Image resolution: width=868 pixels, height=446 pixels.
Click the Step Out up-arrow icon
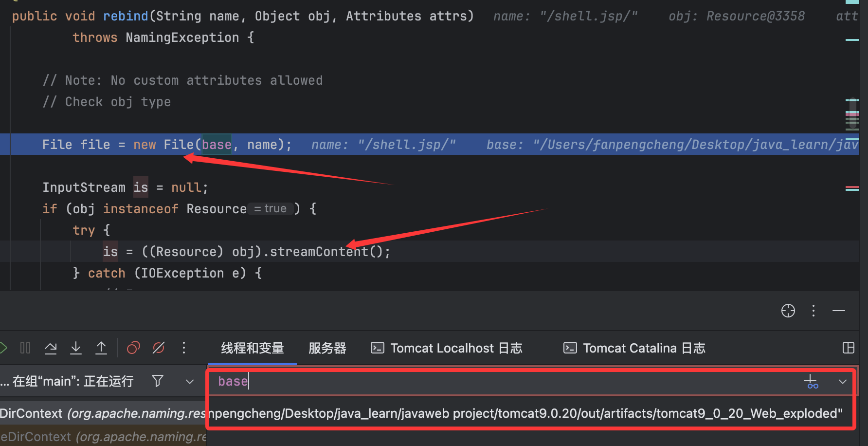pos(101,348)
